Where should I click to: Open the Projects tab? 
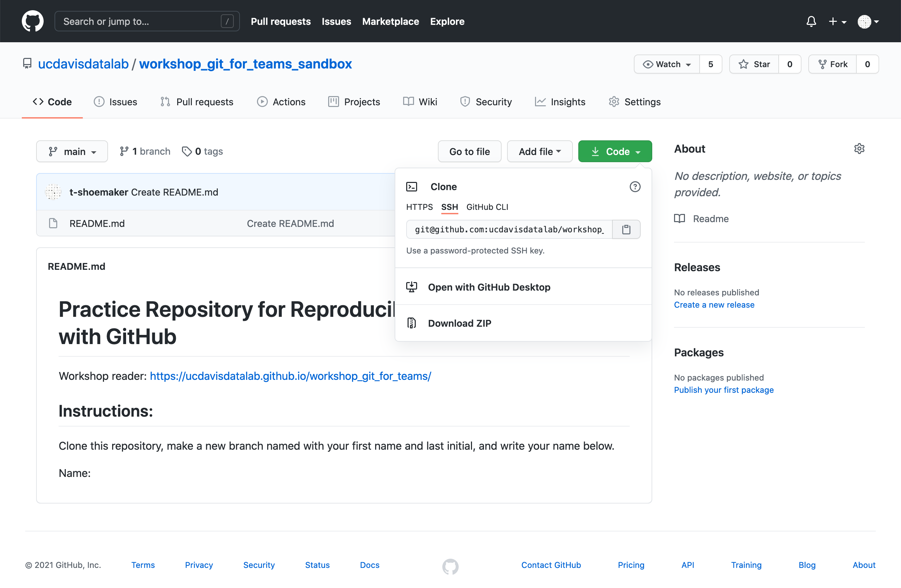(x=354, y=102)
